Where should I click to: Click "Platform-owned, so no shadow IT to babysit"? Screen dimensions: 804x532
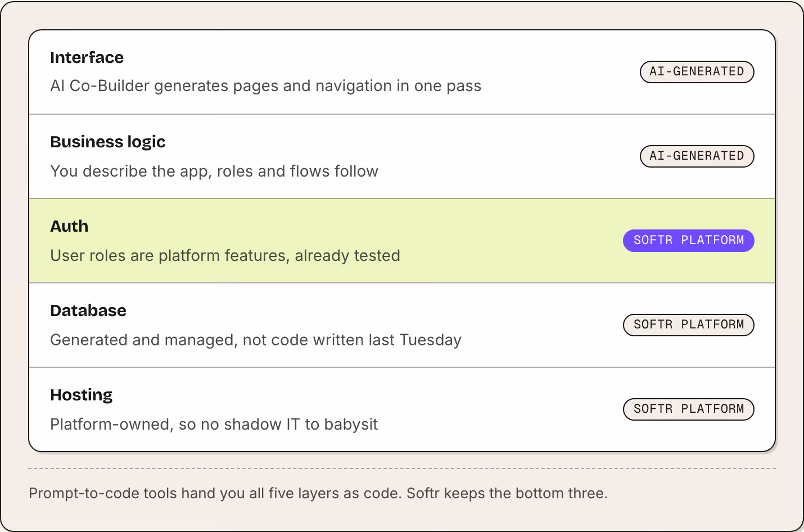pos(214,424)
